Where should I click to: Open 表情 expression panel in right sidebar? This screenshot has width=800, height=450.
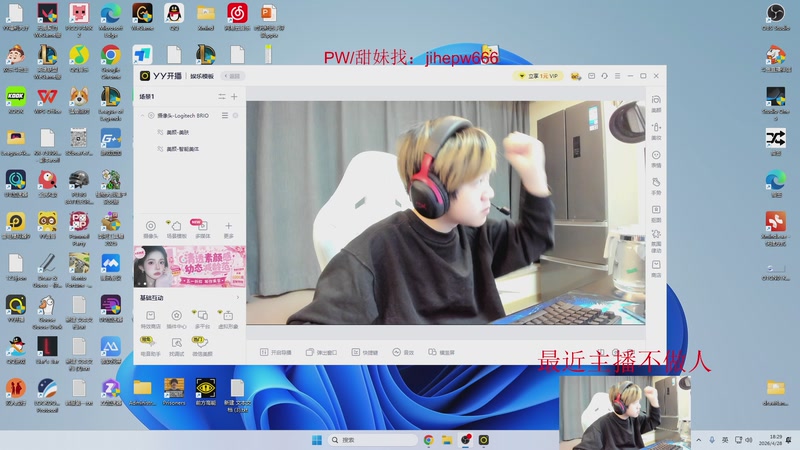(656, 159)
